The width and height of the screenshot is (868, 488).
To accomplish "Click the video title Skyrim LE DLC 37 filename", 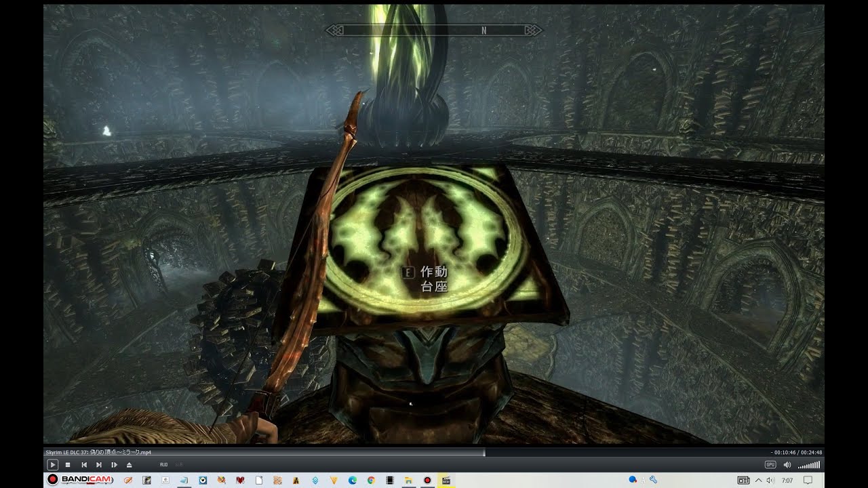I will tap(98, 452).
